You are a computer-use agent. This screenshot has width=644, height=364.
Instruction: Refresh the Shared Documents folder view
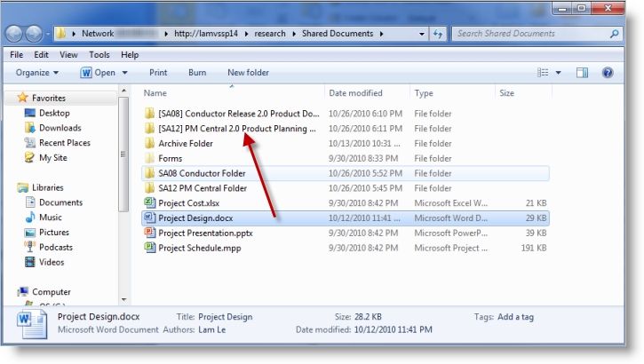(x=438, y=34)
